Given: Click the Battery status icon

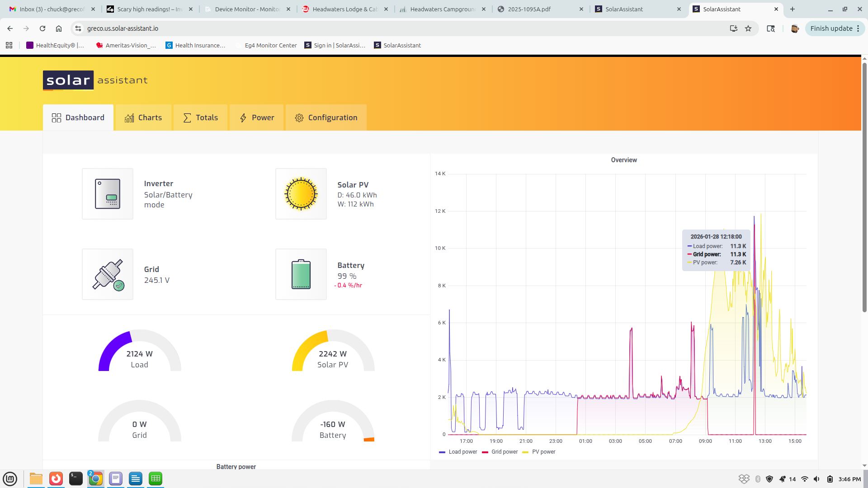Looking at the screenshot, I should (x=301, y=274).
